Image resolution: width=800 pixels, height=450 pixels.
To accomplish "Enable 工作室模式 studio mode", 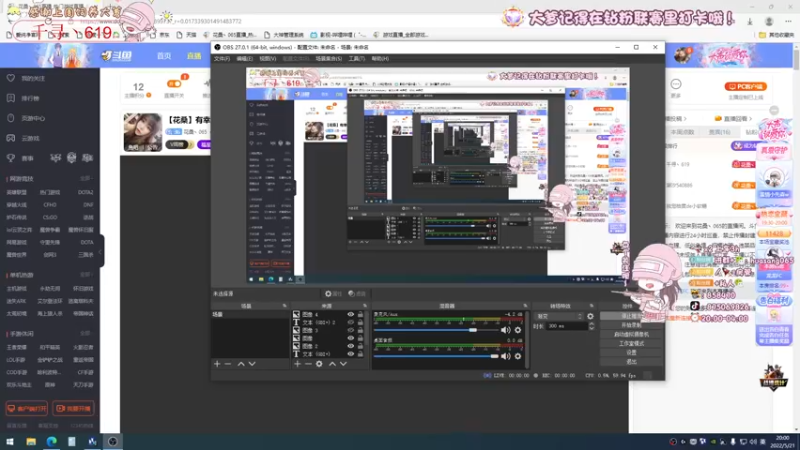I will click(631, 343).
